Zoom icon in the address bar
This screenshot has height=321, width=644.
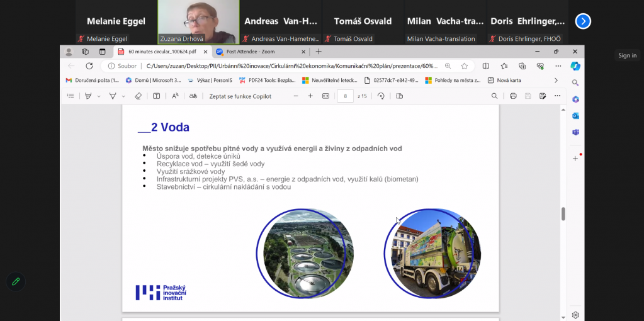tap(448, 66)
